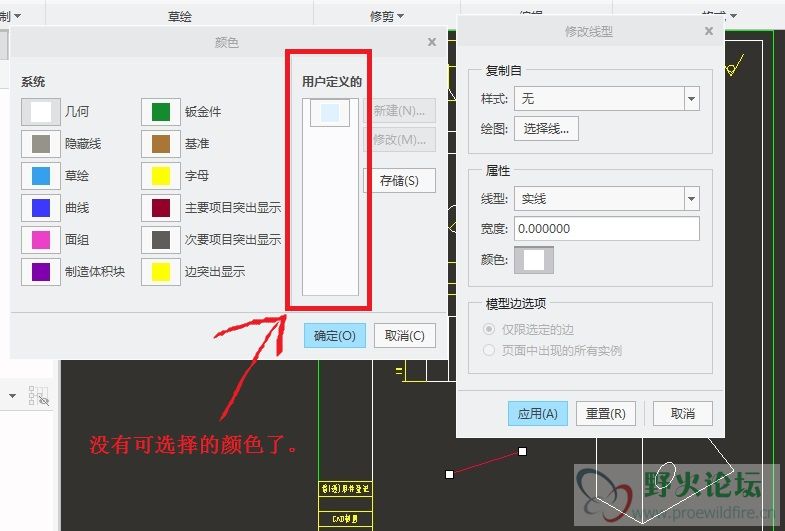This screenshot has height=531, width=785.
Task: Click the 选择线... button
Action: tap(546, 129)
